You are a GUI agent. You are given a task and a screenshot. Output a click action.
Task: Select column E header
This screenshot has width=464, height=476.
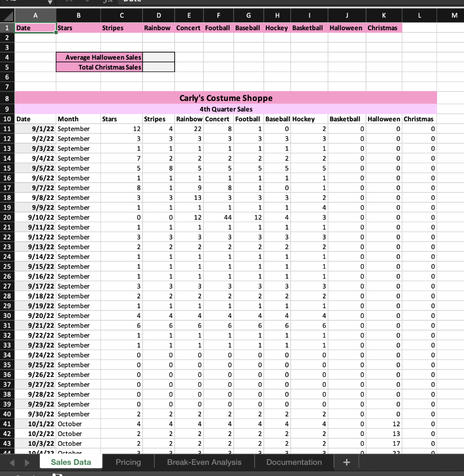189,15
